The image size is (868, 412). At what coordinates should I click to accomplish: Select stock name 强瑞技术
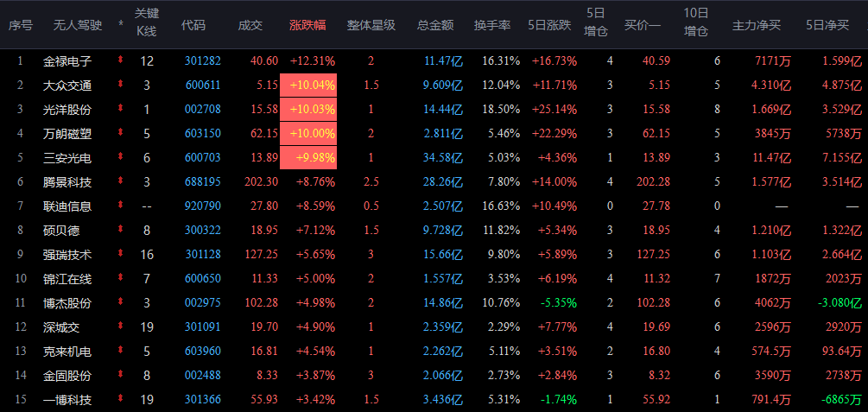(x=67, y=254)
